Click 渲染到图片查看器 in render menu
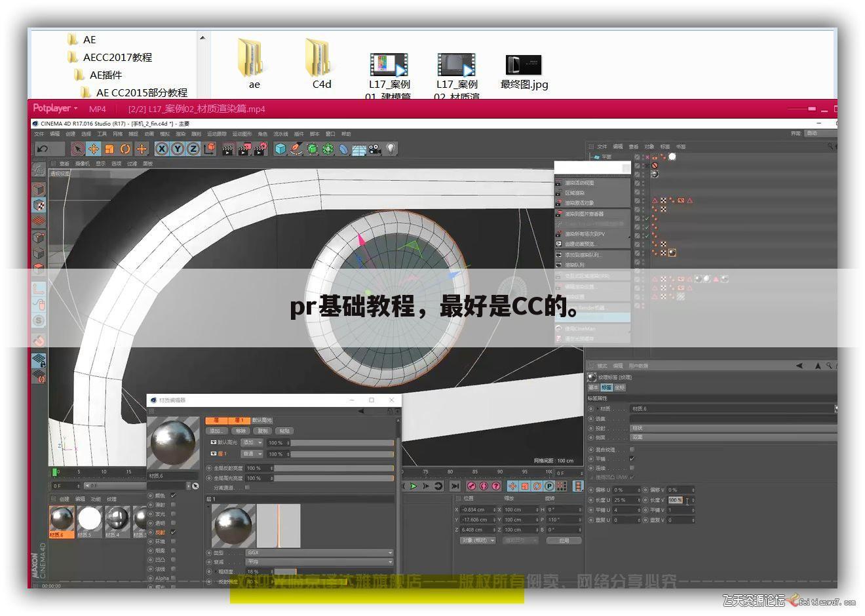 tap(585, 214)
